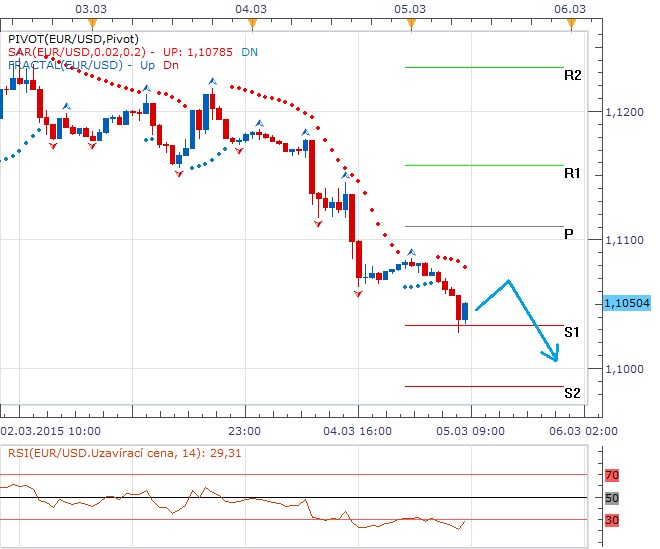This screenshot has width=660, height=549.
Task: Click the FRACTAL(EUR/USD) indicator label
Action: tap(66, 66)
